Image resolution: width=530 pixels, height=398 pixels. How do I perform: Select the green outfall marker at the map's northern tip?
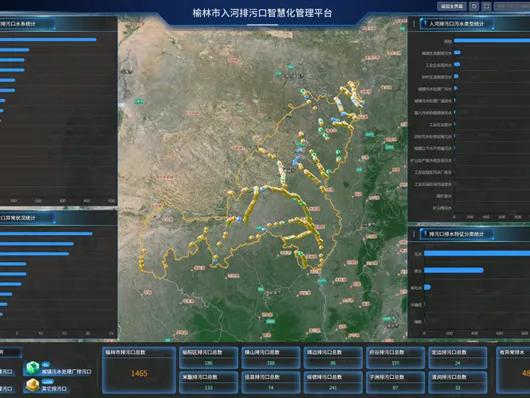303,91
